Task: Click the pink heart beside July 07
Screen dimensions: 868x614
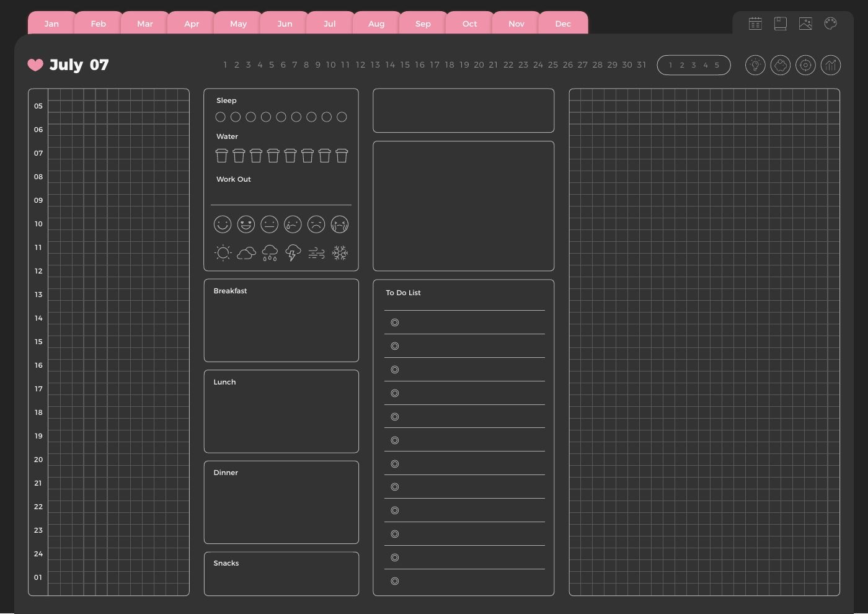Action: 35,65
